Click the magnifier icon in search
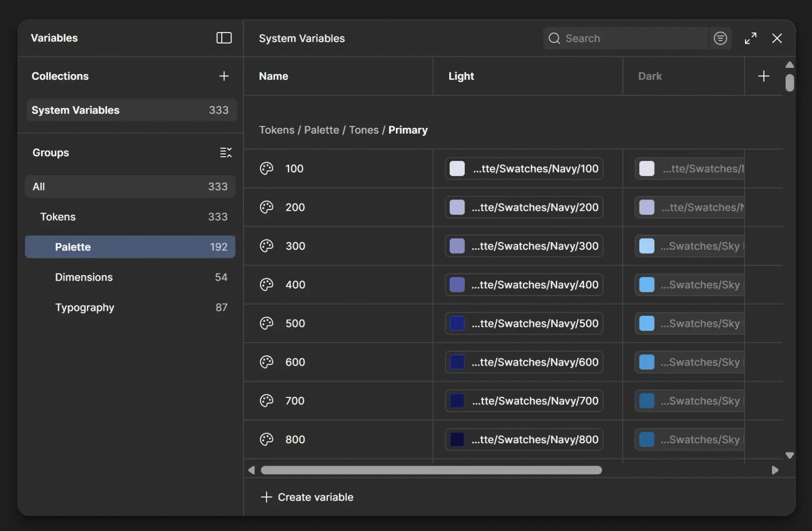Image resolution: width=812 pixels, height=531 pixels. point(554,39)
